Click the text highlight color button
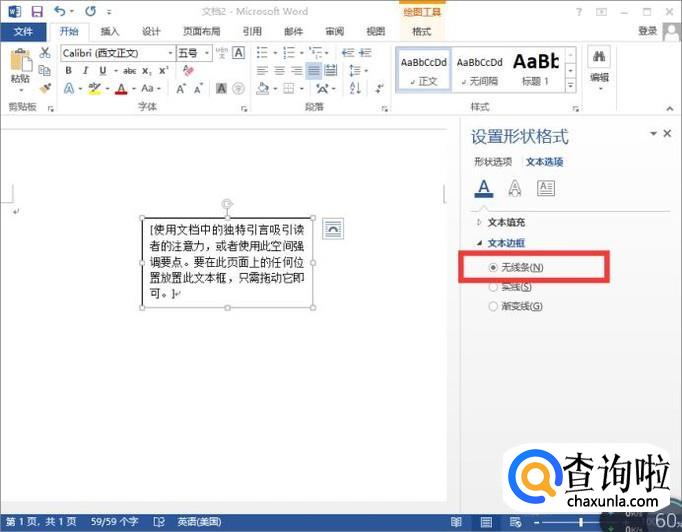The width and height of the screenshot is (682, 532). [x=94, y=89]
